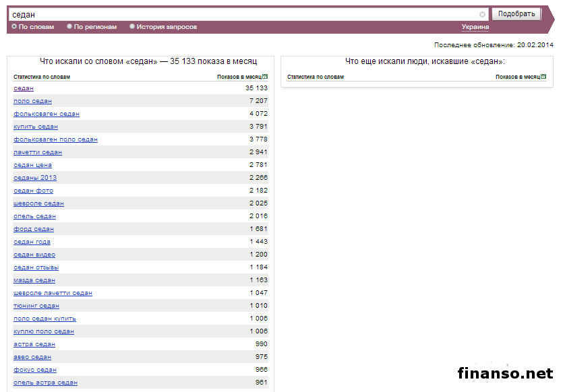This screenshot has width=563, height=392.
Task: Open the 'седан видео' keyword link
Action: click(x=34, y=255)
